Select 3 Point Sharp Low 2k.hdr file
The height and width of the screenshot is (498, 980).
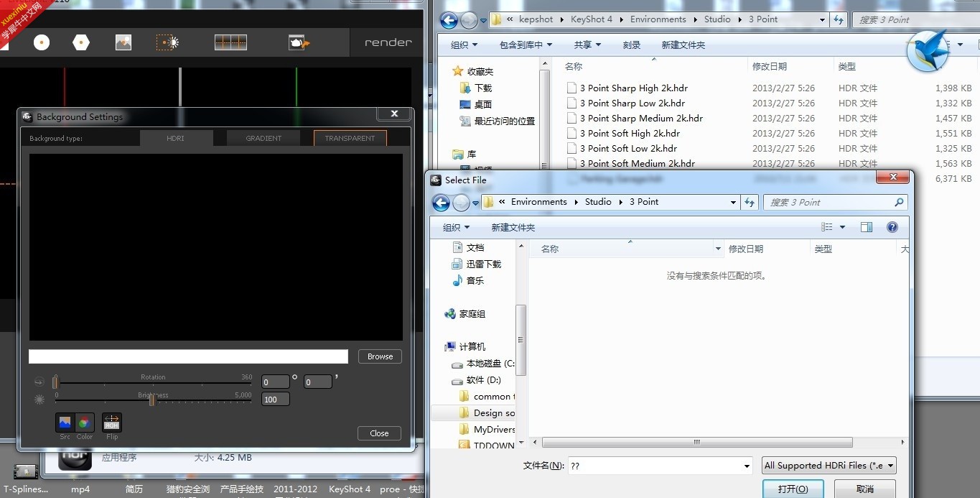tap(633, 103)
